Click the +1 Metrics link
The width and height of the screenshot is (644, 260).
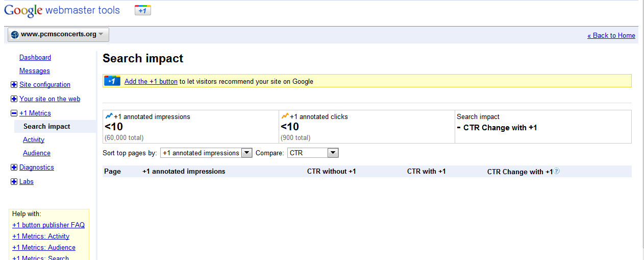pos(35,113)
